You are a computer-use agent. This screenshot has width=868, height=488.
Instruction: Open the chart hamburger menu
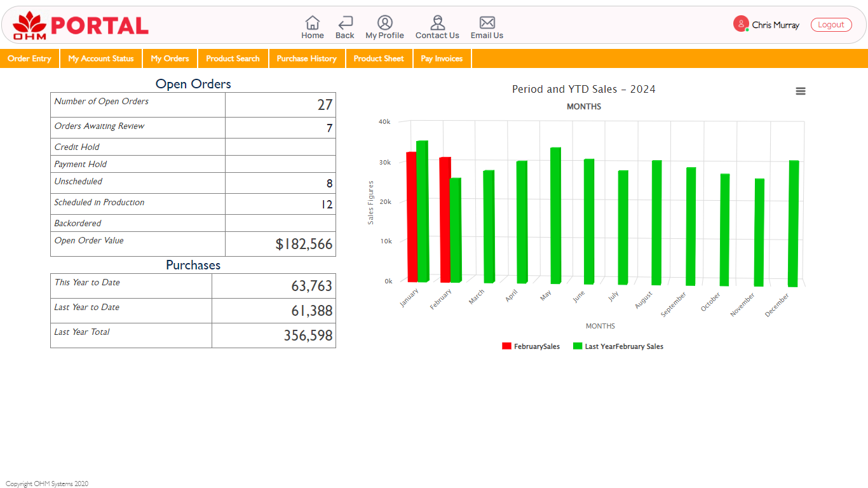pyautogui.click(x=801, y=91)
